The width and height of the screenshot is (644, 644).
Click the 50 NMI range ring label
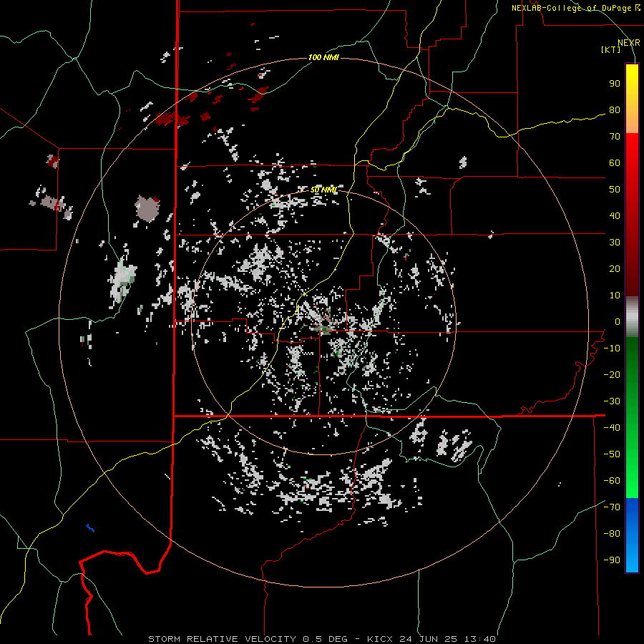pos(323,190)
